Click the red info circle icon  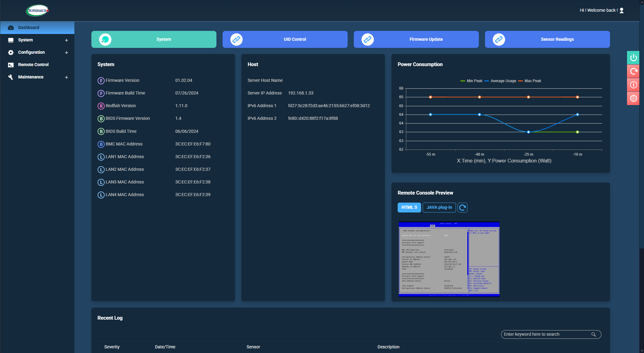coord(633,85)
